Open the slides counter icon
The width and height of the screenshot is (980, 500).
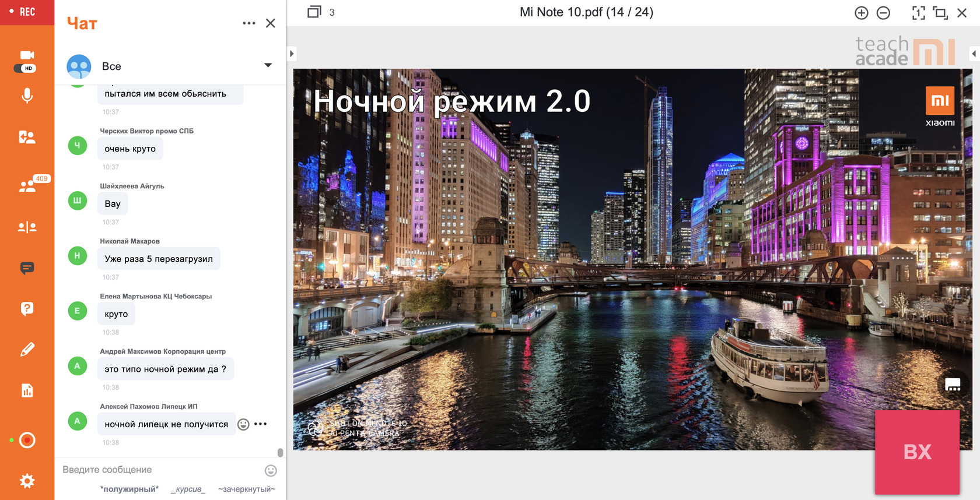(314, 12)
